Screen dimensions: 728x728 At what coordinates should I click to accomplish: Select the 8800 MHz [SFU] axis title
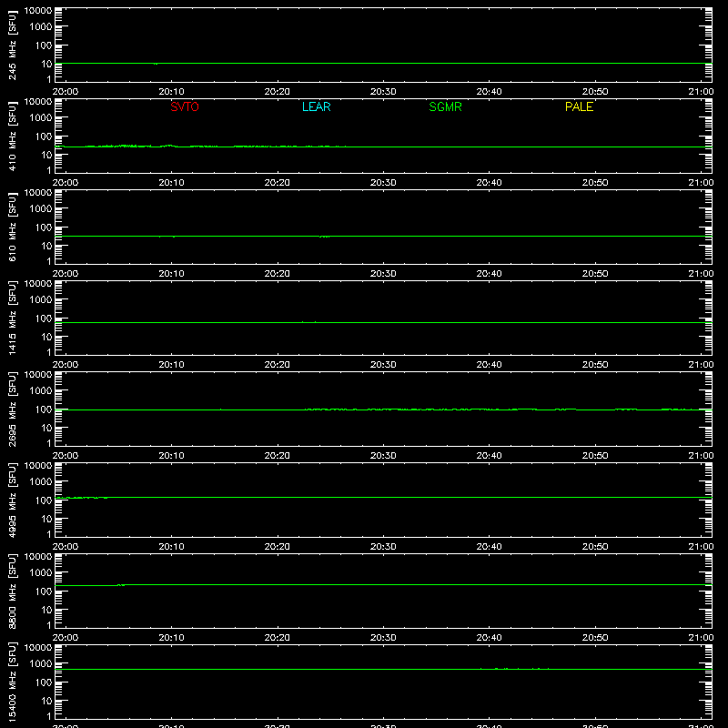pyautogui.click(x=13, y=591)
